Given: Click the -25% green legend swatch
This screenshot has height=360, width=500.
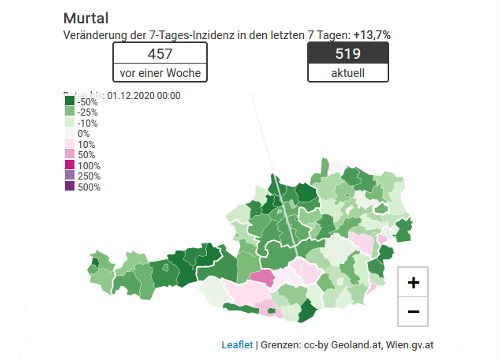Looking at the screenshot, I should (x=70, y=111).
